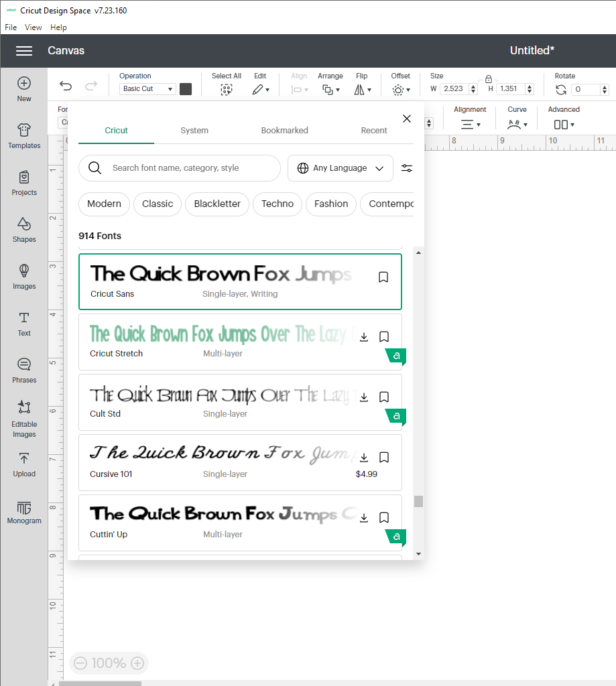Open the hamburger main menu
Image resolution: width=616 pixels, height=686 pixels.
[x=24, y=51]
